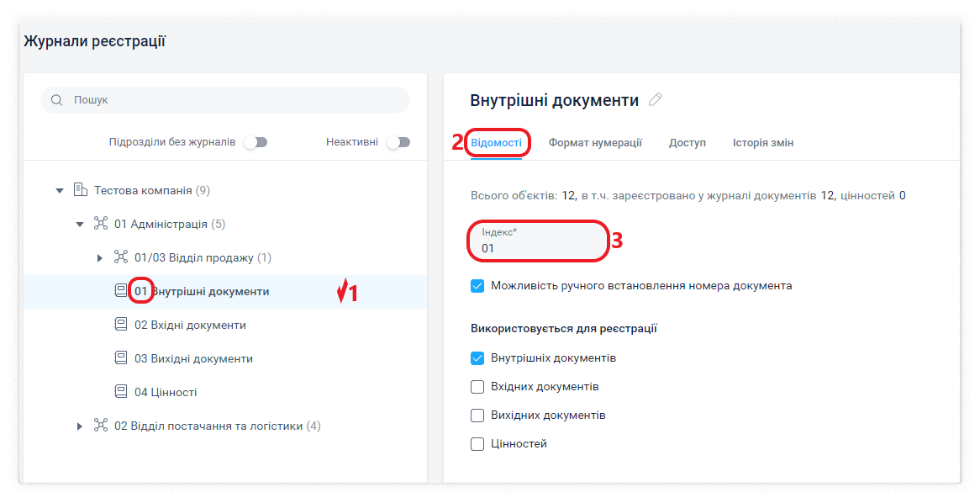Expand the 01/03 Відділ продажу node

pos(100,257)
